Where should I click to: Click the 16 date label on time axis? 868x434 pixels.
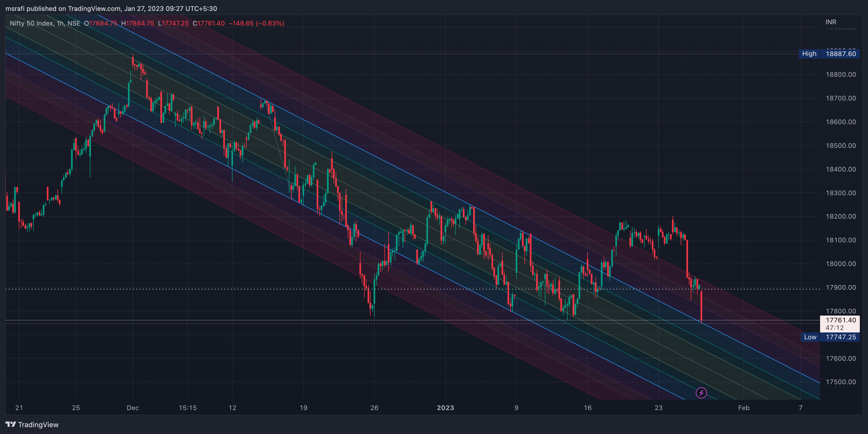point(587,408)
